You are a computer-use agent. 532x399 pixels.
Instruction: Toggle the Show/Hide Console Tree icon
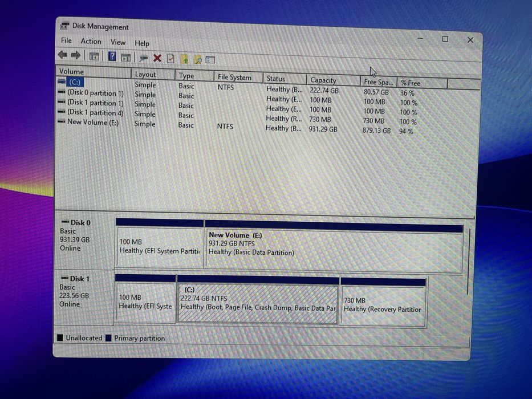[94, 56]
